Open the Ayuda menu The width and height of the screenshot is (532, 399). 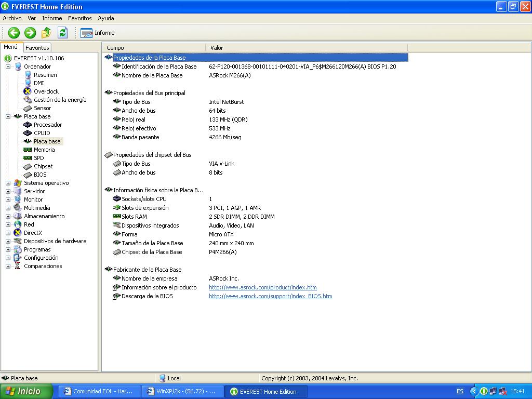[106, 18]
